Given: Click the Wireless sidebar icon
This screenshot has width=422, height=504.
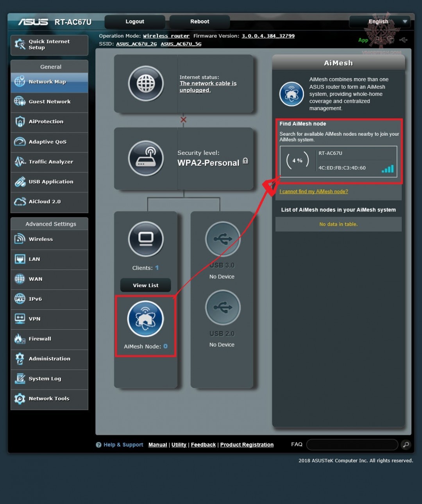Looking at the screenshot, I should (x=20, y=239).
